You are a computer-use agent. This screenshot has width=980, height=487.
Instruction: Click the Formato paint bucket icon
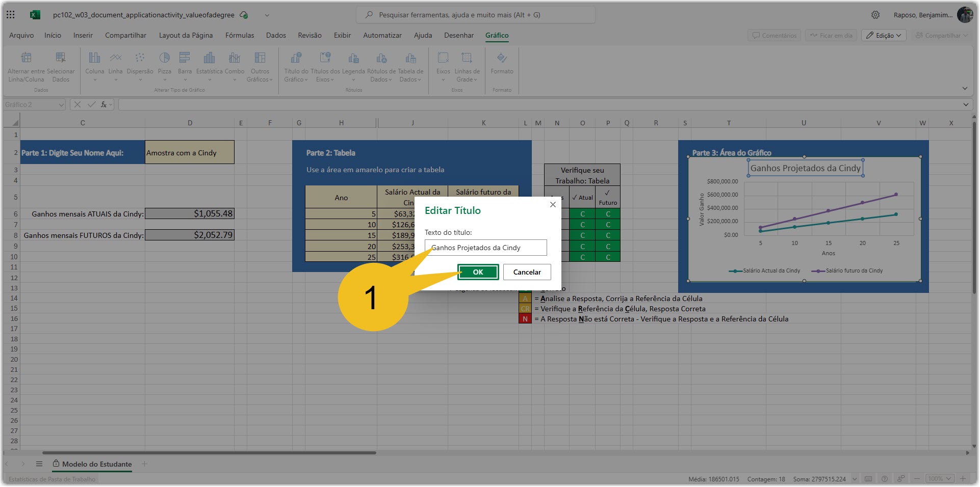tap(502, 58)
